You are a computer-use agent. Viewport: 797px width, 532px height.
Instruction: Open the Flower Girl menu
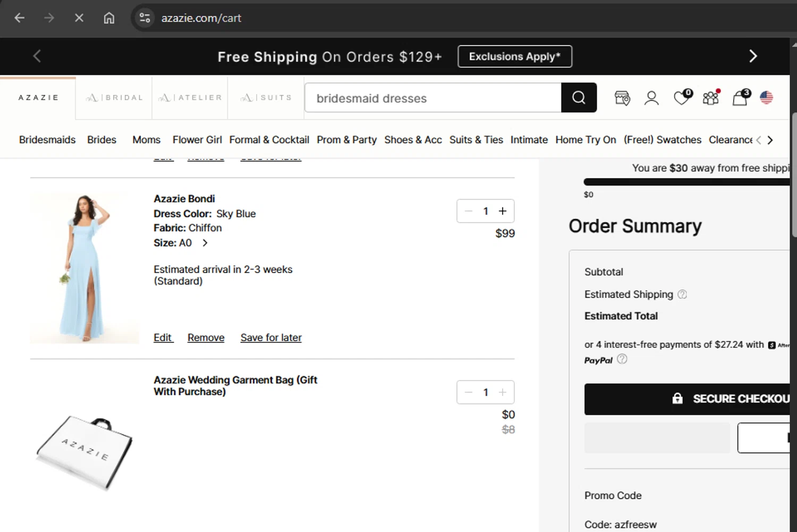tap(197, 140)
